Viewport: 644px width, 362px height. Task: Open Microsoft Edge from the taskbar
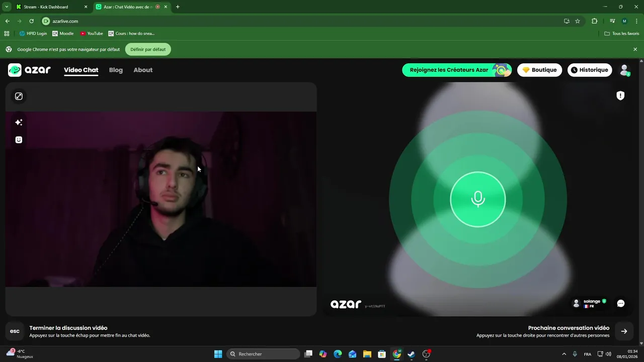pyautogui.click(x=338, y=354)
